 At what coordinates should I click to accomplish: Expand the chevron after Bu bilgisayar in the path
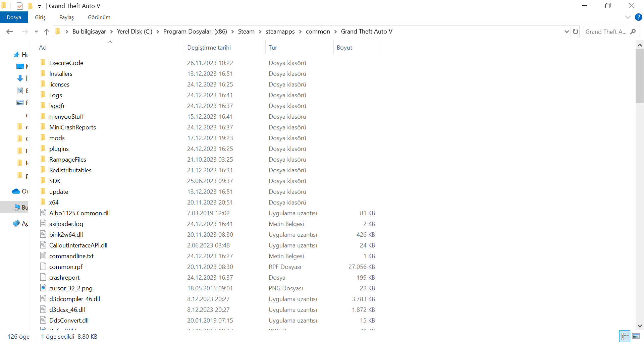point(111,32)
